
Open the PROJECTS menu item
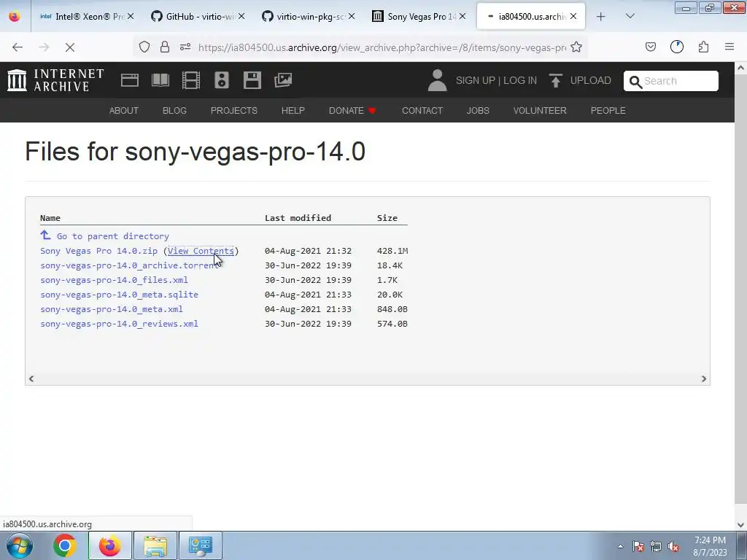(x=234, y=111)
